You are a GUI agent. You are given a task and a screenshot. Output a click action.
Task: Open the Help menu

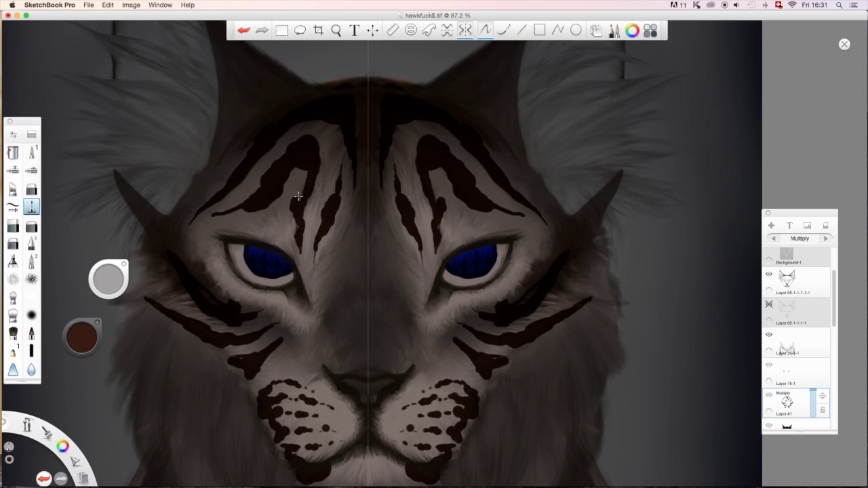[x=188, y=5]
